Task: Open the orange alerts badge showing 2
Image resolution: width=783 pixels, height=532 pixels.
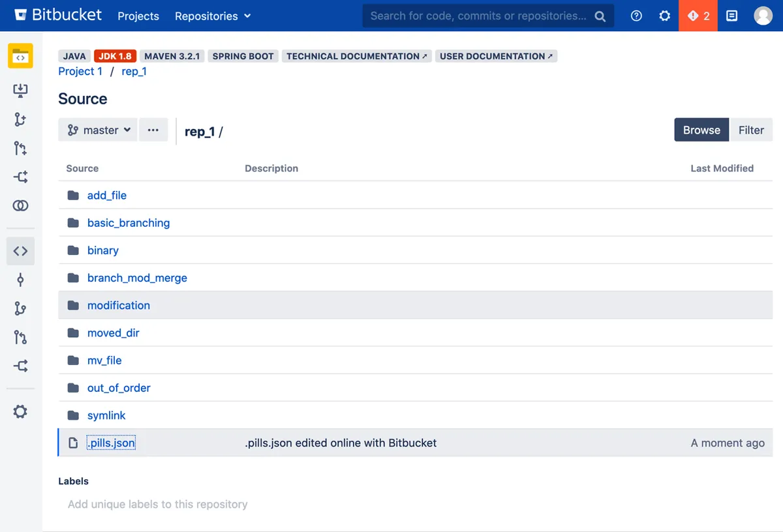Action: (x=698, y=16)
